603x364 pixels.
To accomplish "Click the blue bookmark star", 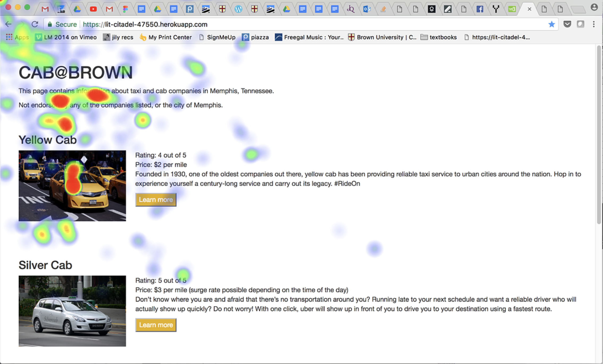I will (x=552, y=24).
